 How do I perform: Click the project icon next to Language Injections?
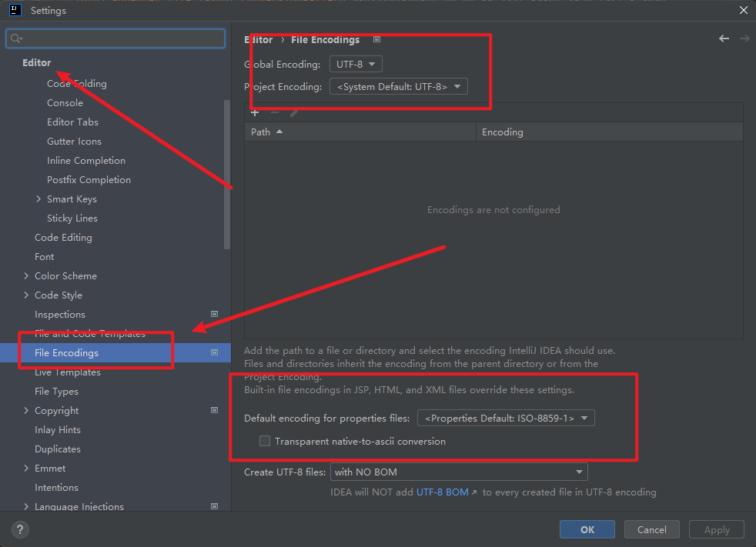pyautogui.click(x=215, y=506)
